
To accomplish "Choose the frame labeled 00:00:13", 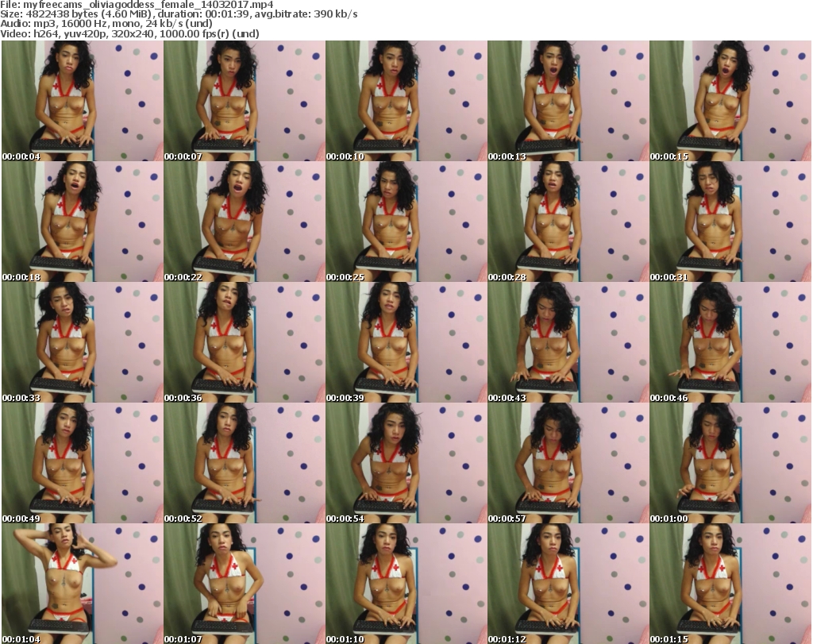I will coord(568,101).
